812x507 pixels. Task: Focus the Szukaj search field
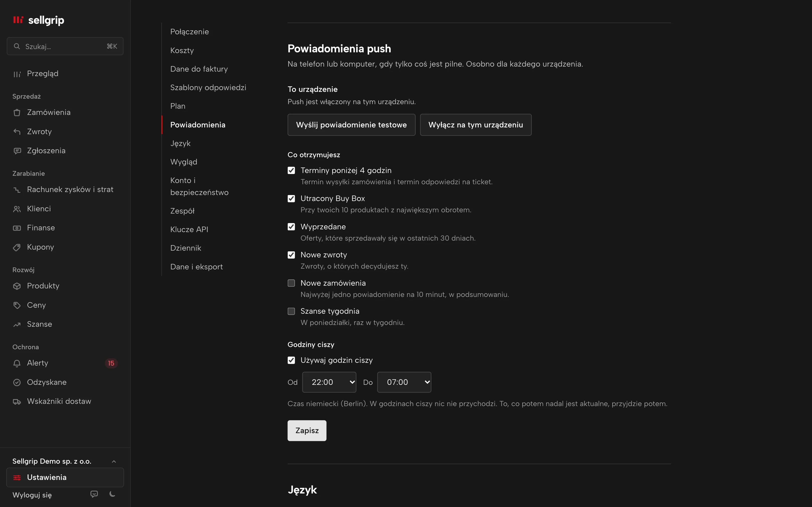[x=65, y=46]
